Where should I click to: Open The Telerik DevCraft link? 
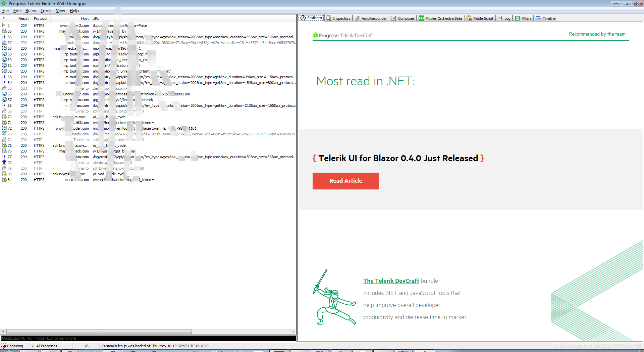(391, 281)
